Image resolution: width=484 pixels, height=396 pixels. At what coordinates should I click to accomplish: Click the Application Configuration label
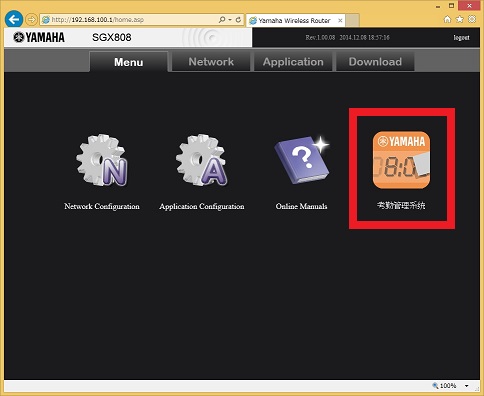(202, 206)
